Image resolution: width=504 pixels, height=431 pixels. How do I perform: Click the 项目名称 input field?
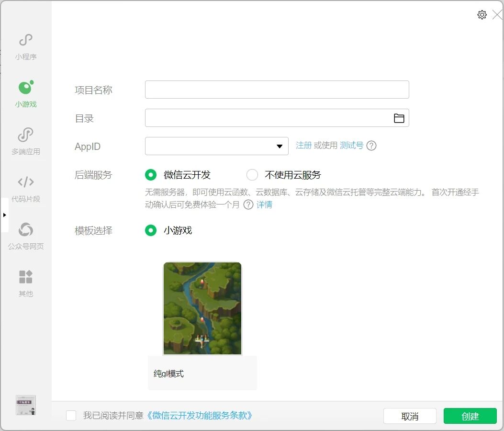(277, 90)
